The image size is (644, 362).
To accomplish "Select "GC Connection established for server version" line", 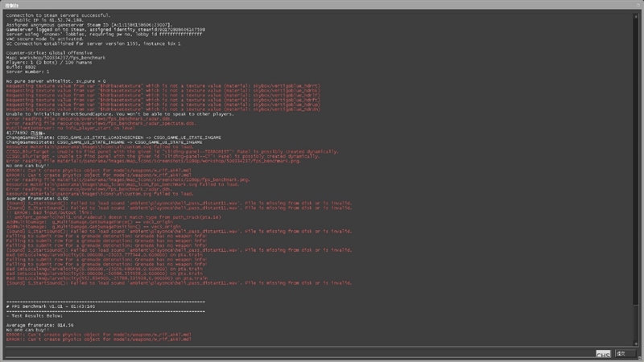I will [x=93, y=43].
